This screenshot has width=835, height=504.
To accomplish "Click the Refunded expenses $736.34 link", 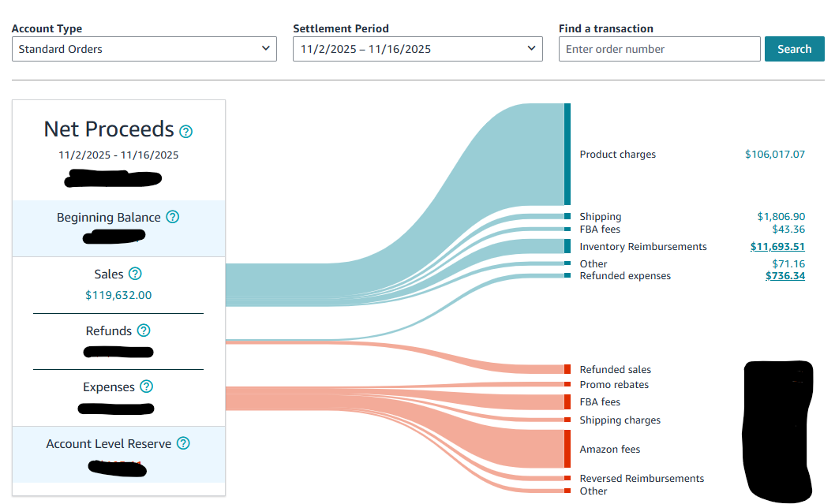I will [784, 276].
